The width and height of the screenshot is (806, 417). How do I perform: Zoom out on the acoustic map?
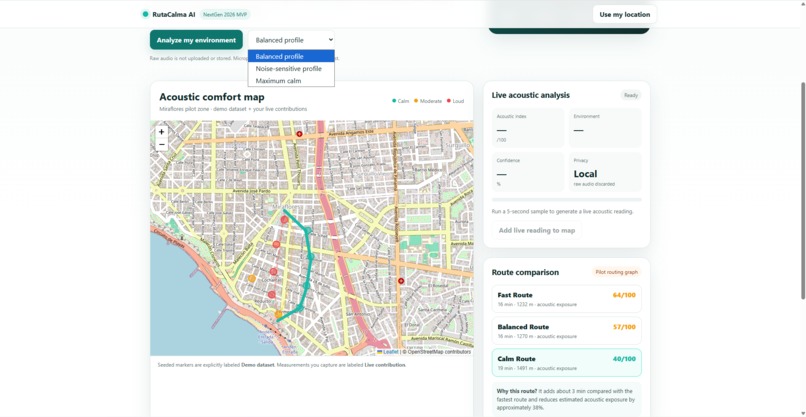click(x=161, y=144)
